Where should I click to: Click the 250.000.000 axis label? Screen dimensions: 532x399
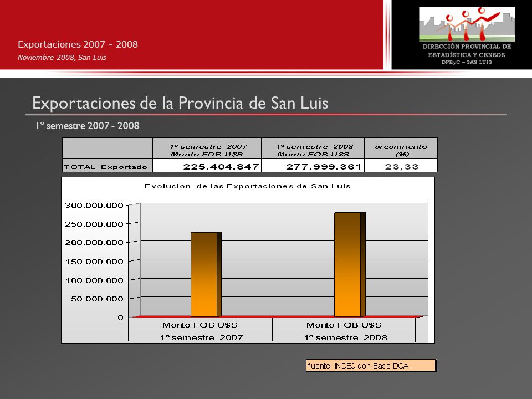[94, 224]
